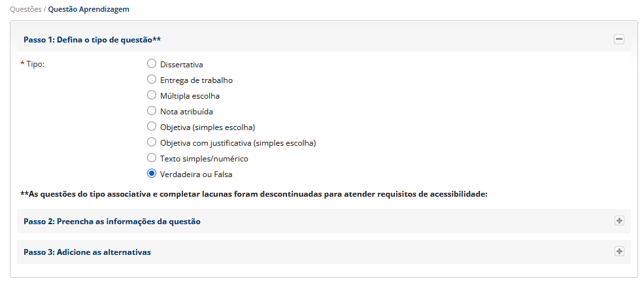Click the 'Dissertativa' label text
This screenshot has width=644, height=283.
coord(182,65)
